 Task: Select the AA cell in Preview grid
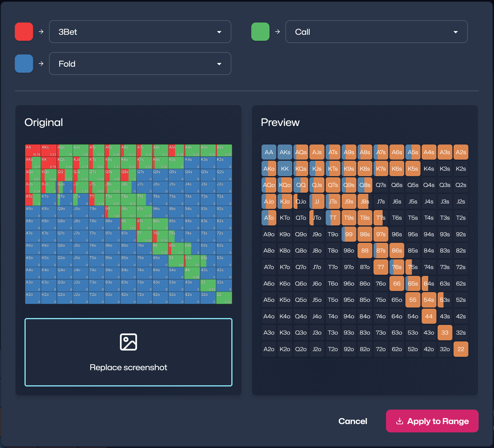click(269, 152)
